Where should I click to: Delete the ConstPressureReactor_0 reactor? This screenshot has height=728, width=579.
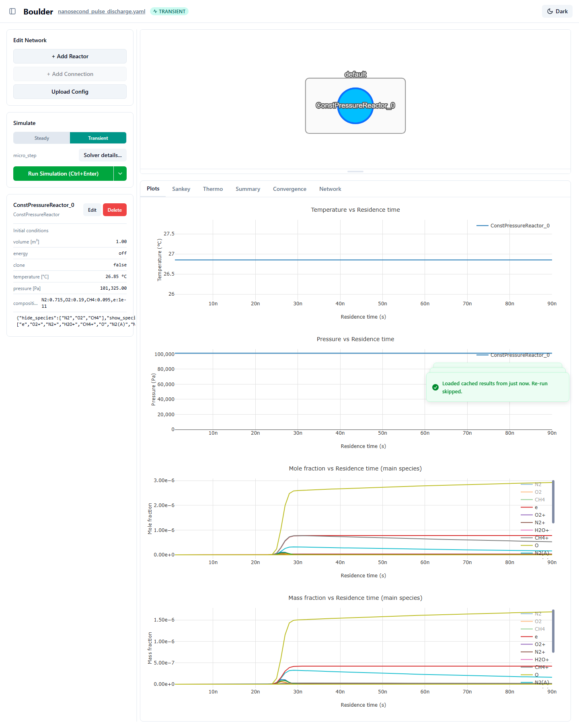pos(115,210)
